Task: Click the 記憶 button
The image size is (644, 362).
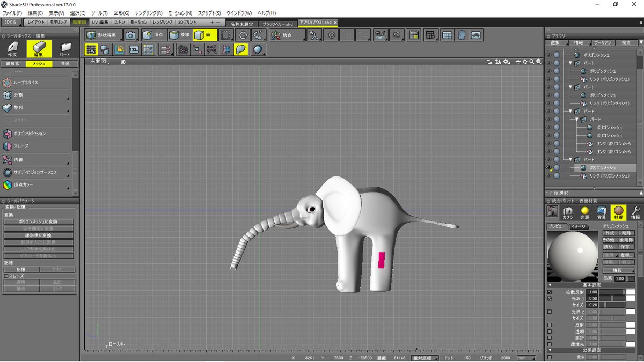Action: pyautogui.click(x=21, y=269)
